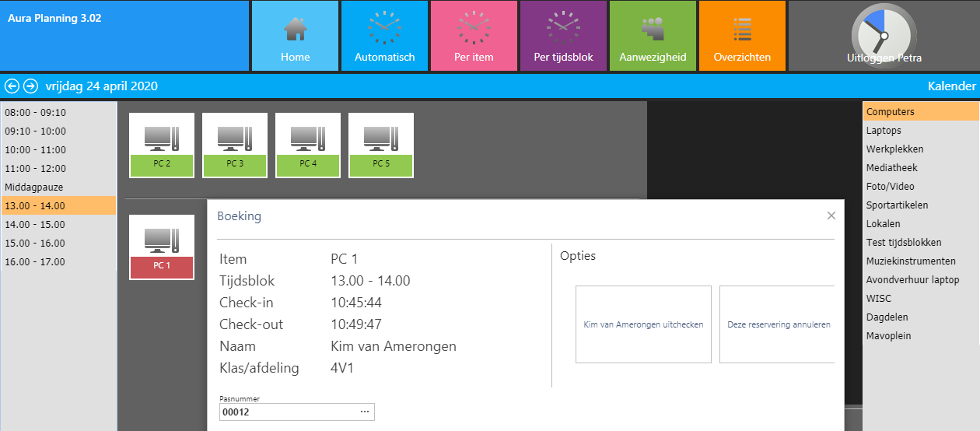Open the Per tijdsblok tile

click(x=563, y=37)
